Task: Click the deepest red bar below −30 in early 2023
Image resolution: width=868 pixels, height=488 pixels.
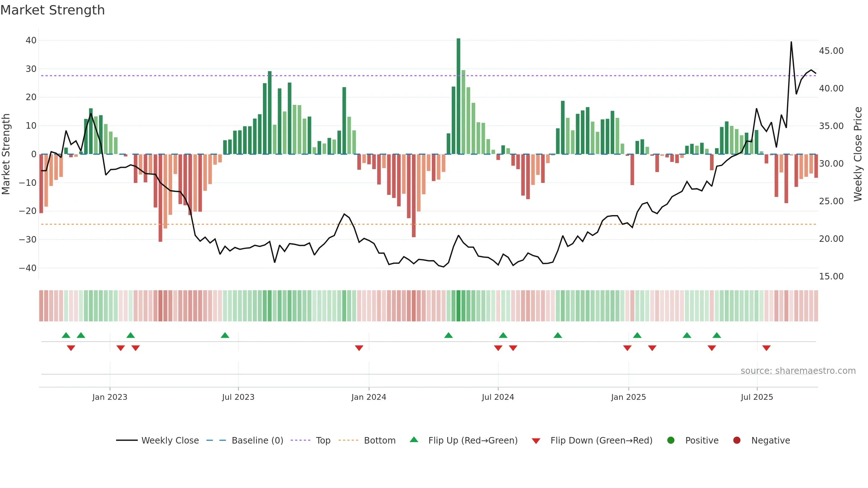Action: tap(161, 198)
